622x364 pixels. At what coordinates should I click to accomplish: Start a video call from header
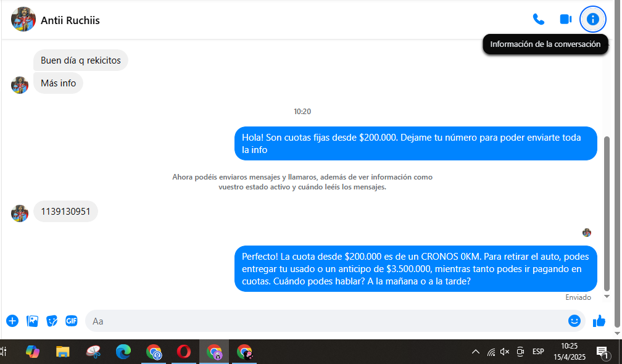[566, 20]
